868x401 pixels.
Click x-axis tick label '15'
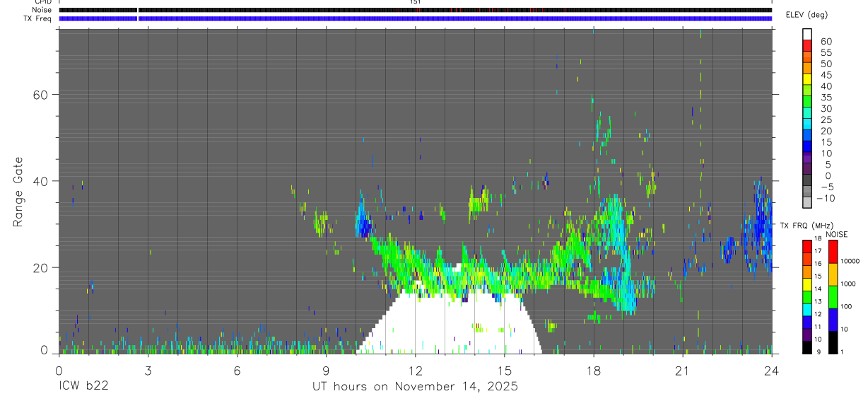click(x=504, y=370)
